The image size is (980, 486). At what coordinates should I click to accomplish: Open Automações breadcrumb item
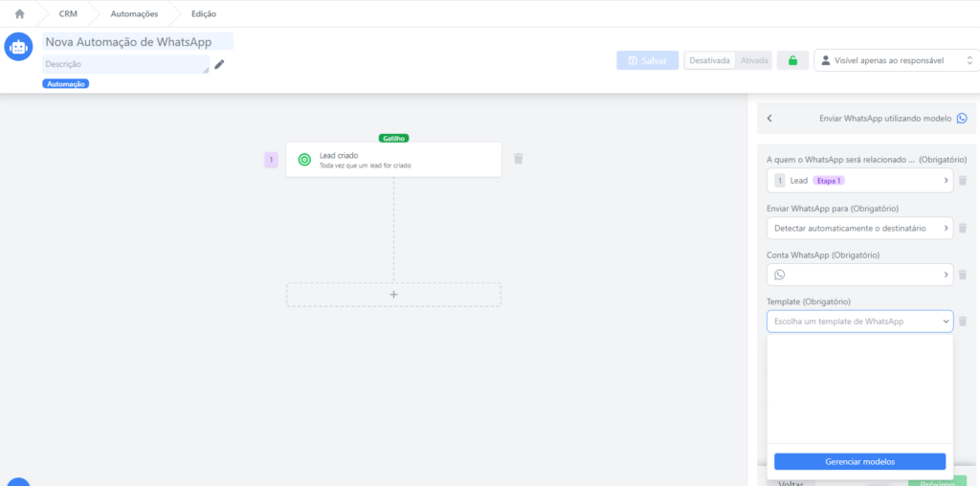134,14
